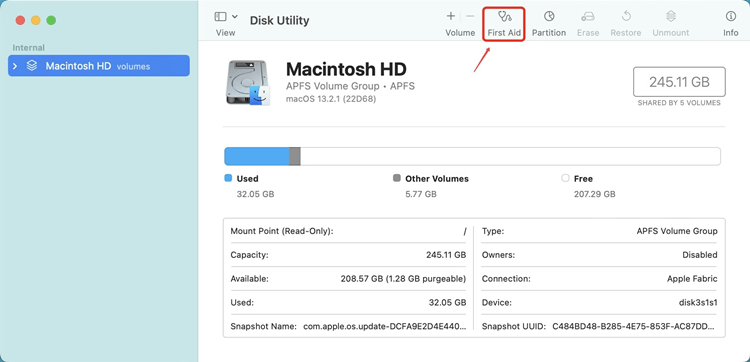750x362 pixels.
Task: Click the '32.05 GB' value under Used legend
Action: (255, 194)
